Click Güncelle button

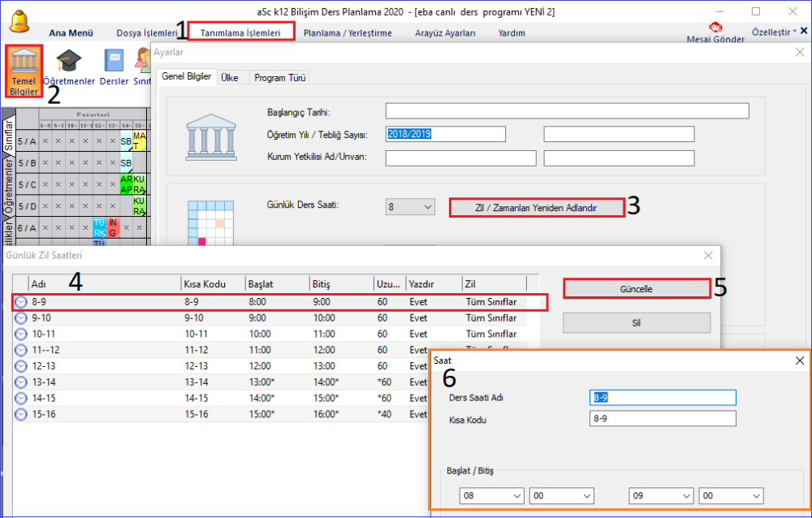tap(637, 289)
